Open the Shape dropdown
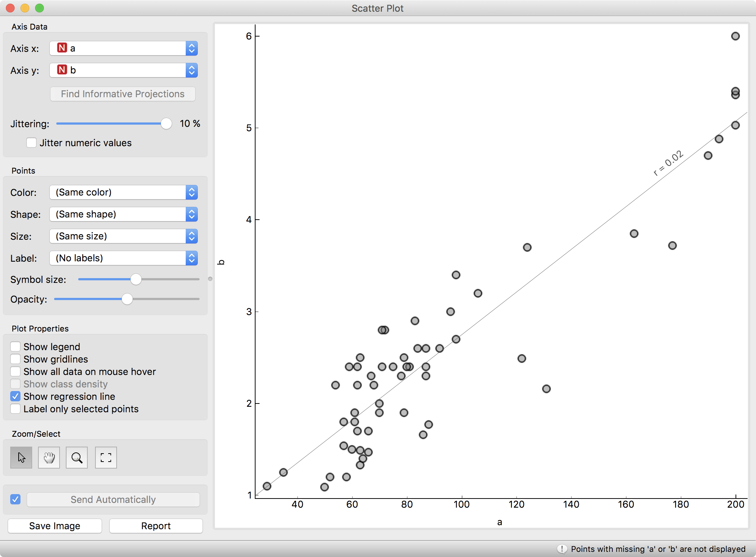756x557 pixels. [191, 214]
